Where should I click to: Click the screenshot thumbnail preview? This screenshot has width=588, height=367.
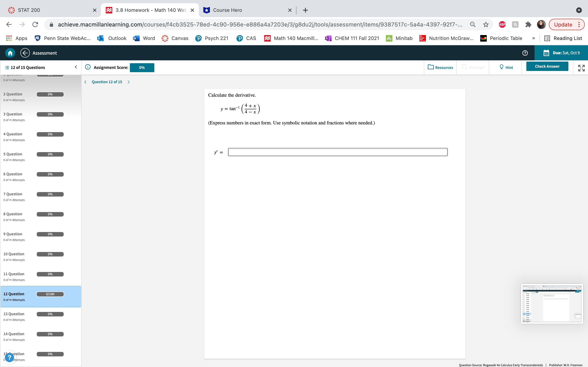coord(552,304)
